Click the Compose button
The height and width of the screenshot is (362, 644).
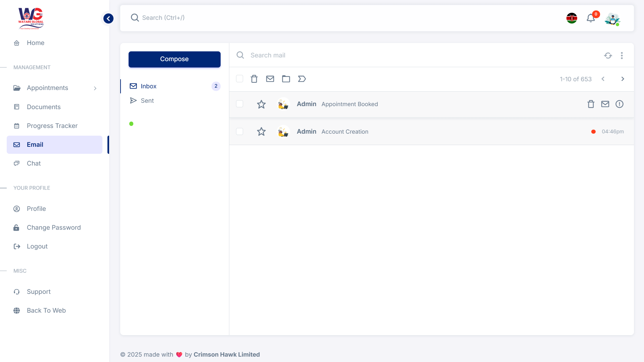[174, 59]
